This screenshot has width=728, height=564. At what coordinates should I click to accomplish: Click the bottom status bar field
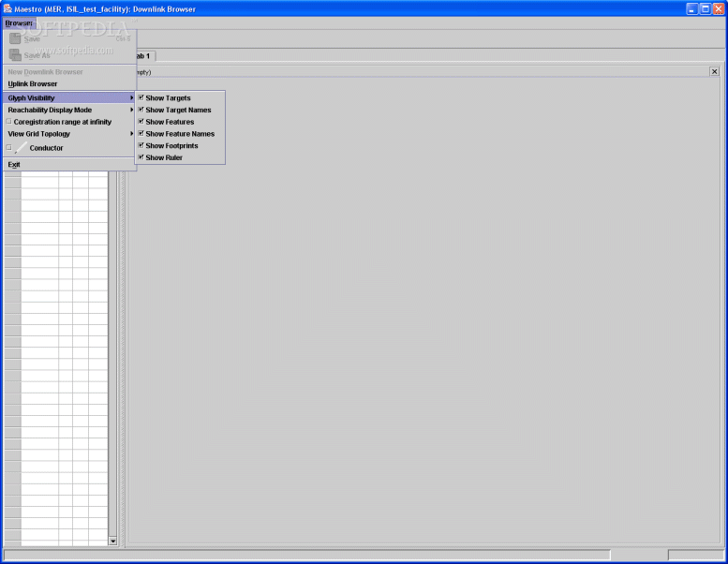[306, 556]
